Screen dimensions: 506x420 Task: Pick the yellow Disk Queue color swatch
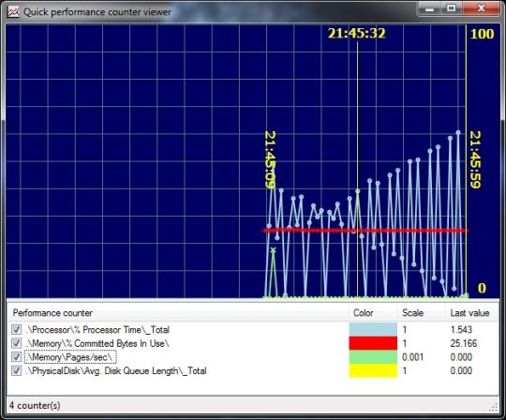tap(373, 370)
